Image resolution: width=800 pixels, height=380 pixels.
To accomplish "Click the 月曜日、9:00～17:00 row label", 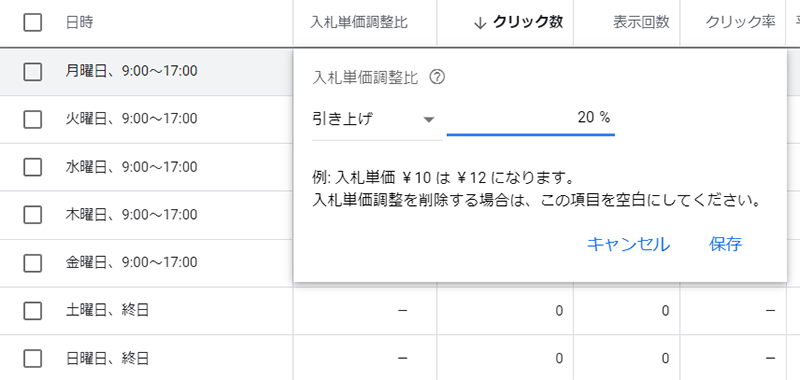I will point(131,71).
